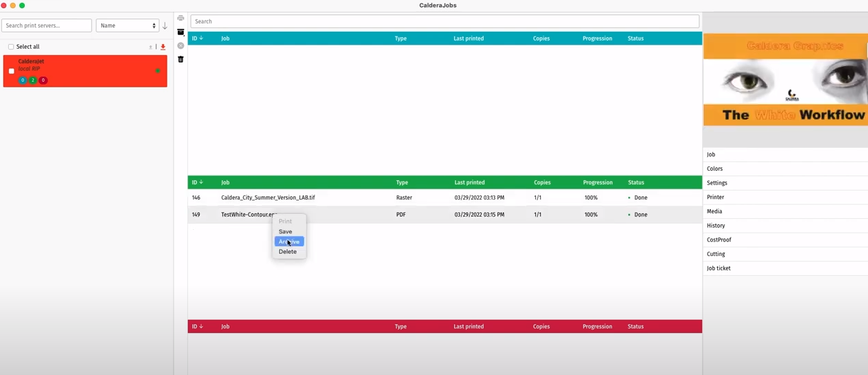The height and width of the screenshot is (375, 868).
Task: Click the grey cancel circle icon
Action: [180, 46]
